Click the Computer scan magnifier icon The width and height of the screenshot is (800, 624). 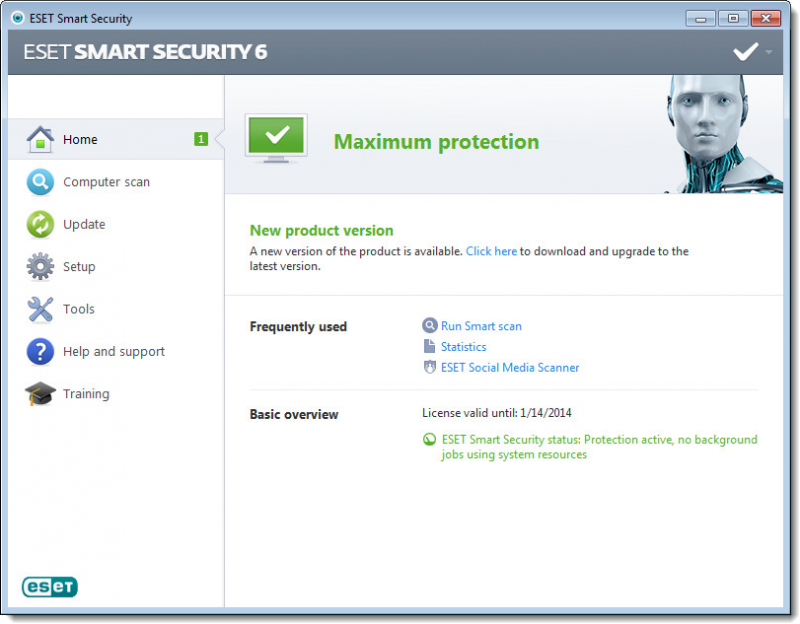click(x=40, y=182)
